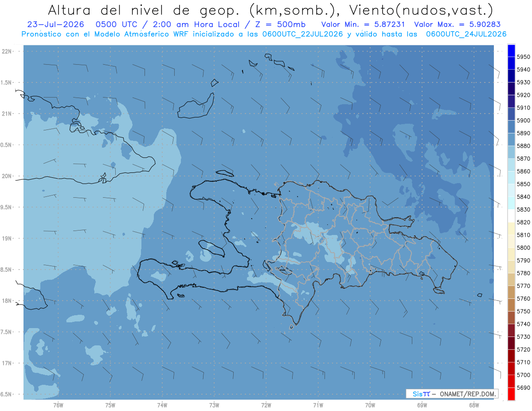This screenshot has height=411, width=532.
Task: Click the '5750' colorbar label
Action: coord(523,311)
